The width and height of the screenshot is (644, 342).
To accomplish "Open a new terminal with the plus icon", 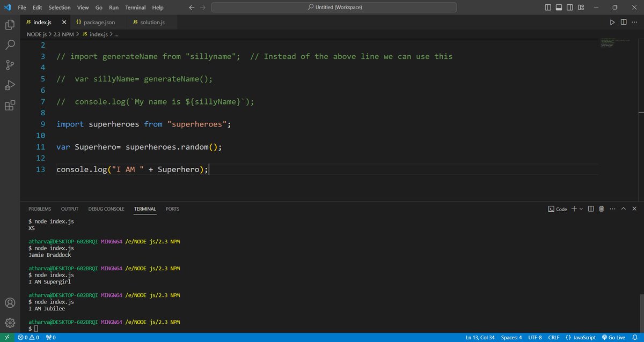I will (573, 209).
